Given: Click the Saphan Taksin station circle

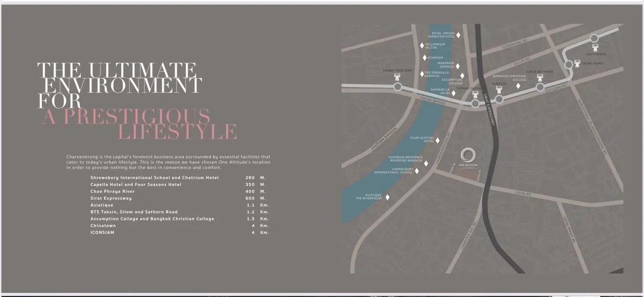Looking at the screenshot, I should [x=475, y=103].
